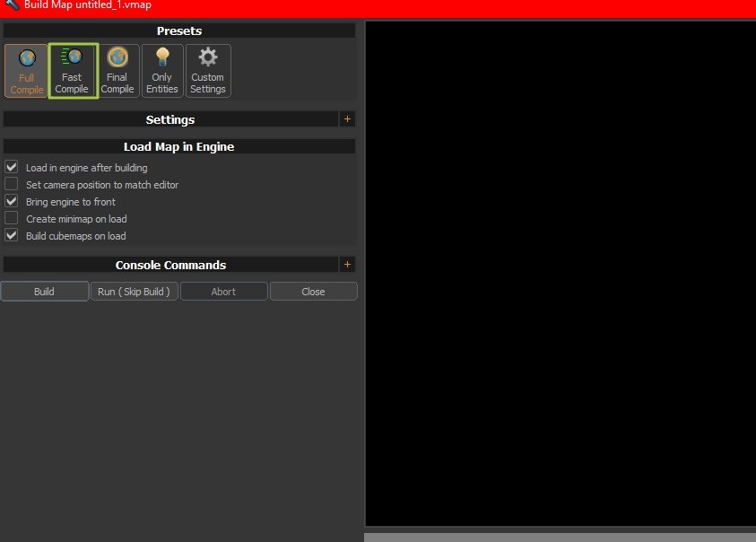Uncheck Load in engine after building
756x542 pixels.
pos(12,167)
